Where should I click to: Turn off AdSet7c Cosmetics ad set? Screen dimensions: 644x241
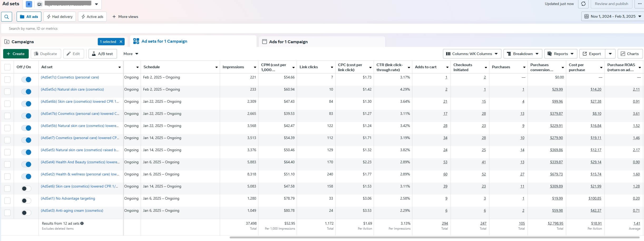[x=26, y=80]
